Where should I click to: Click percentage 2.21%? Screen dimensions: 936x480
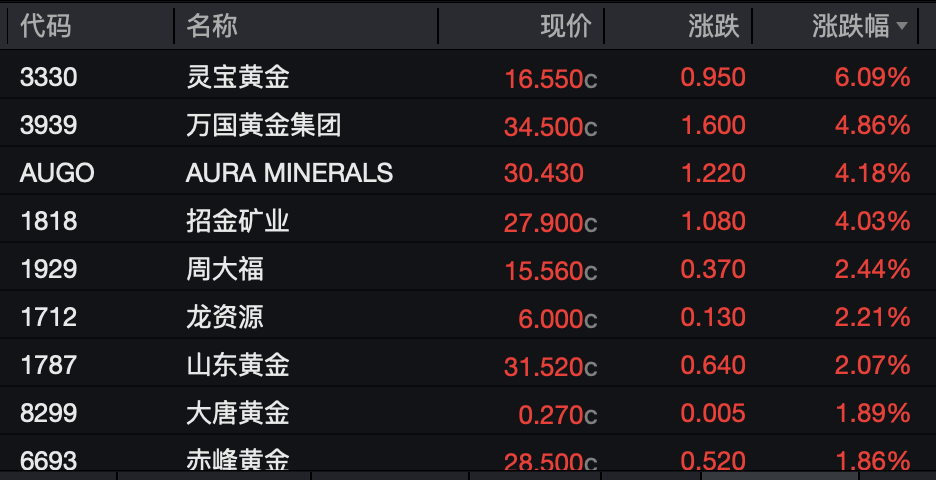873,317
